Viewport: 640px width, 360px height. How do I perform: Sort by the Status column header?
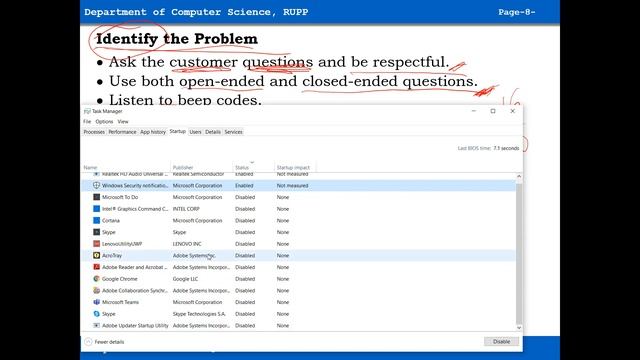(253, 167)
